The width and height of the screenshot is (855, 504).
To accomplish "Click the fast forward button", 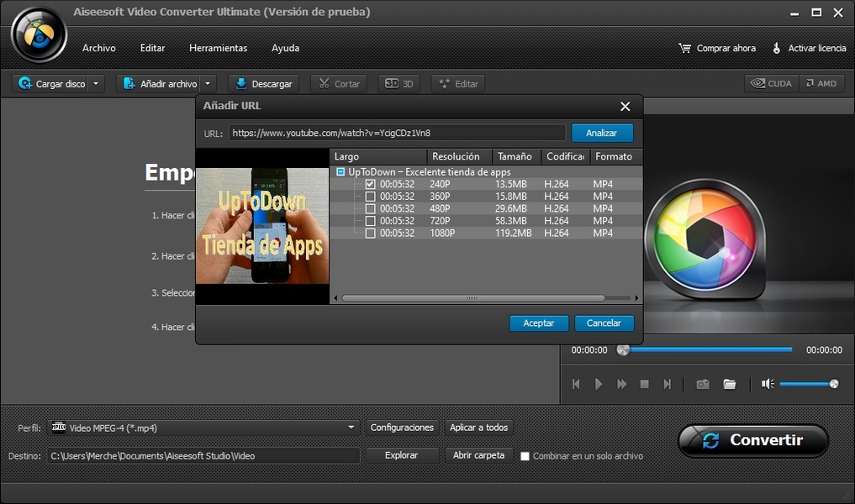I will 621,384.
